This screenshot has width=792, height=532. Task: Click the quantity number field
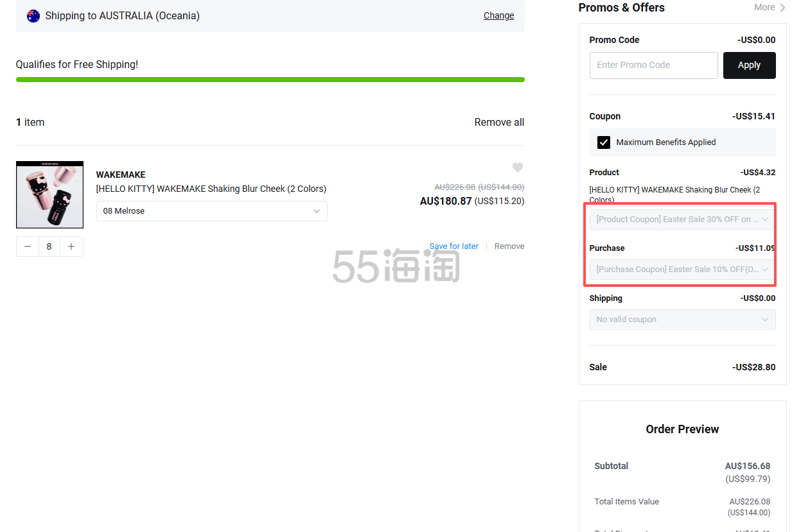pos(49,246)
